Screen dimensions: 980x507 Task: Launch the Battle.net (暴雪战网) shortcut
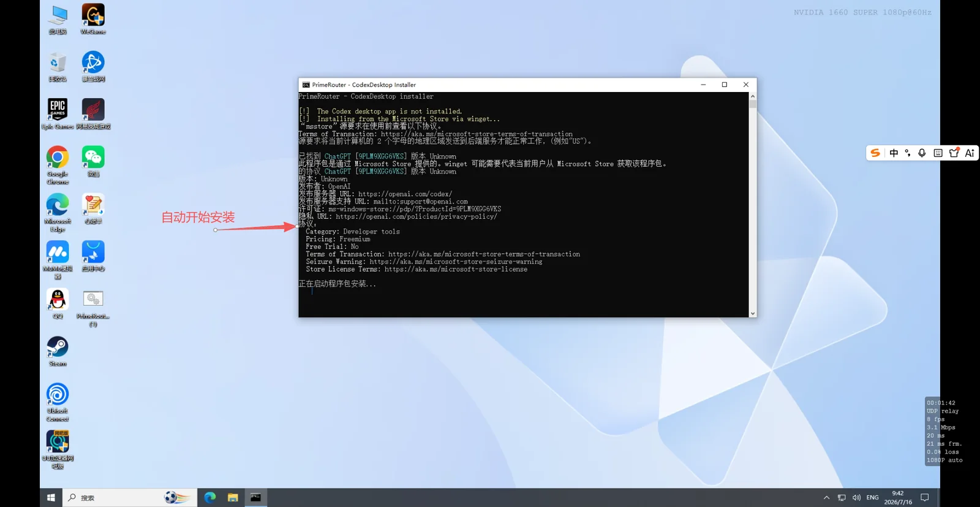click(x=93, y=67)
